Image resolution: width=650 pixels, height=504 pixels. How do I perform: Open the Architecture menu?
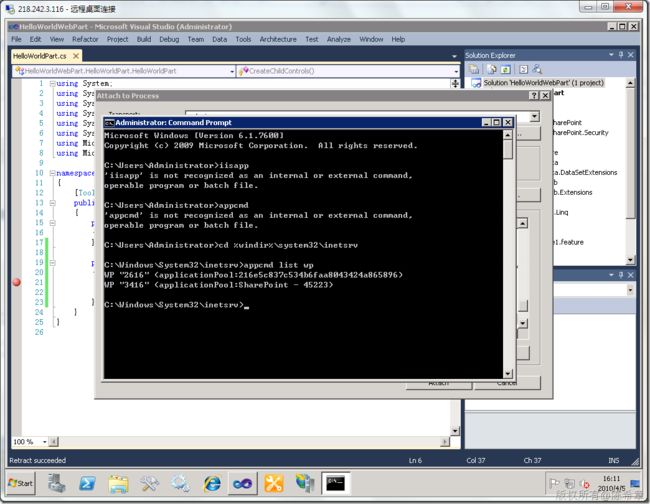[x=278, y=39]
